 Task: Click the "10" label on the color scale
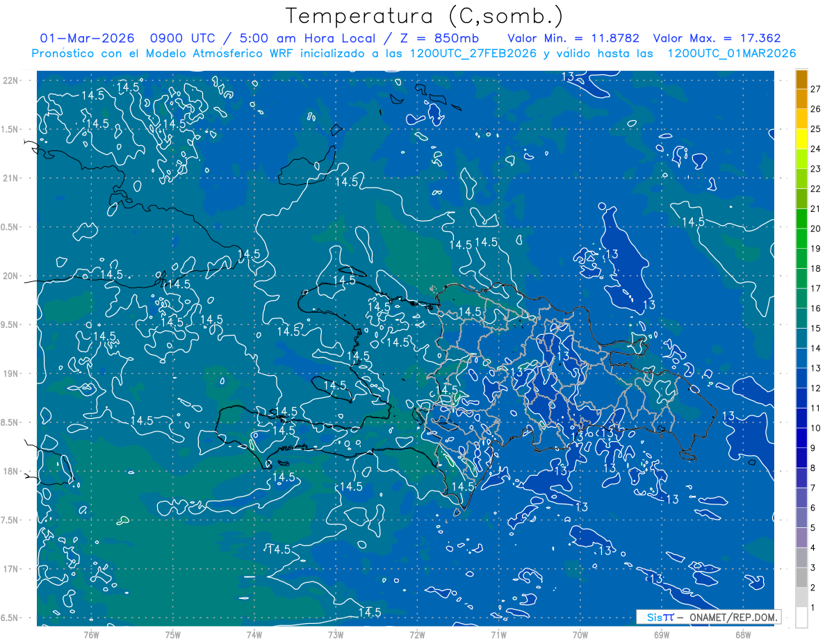(x=815, y=428)
